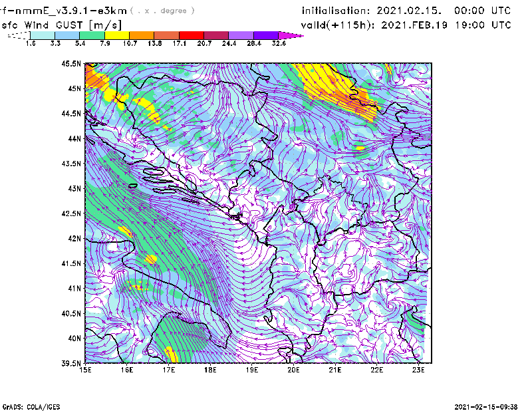Viewport: 532px width, 411px height.
Task: Click the light cyan 1.6–3.3 legend swatch
Action: pos(43,35)
